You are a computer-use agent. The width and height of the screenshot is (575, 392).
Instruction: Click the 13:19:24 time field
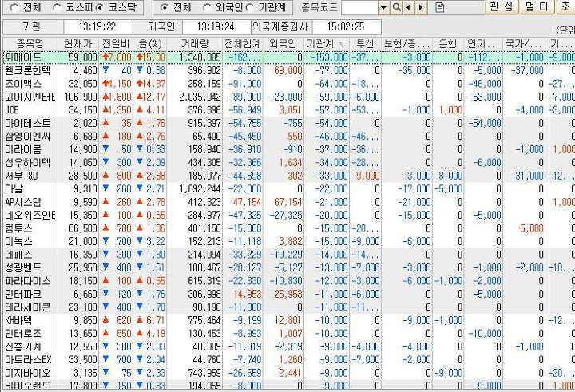[x=216, y=27]
